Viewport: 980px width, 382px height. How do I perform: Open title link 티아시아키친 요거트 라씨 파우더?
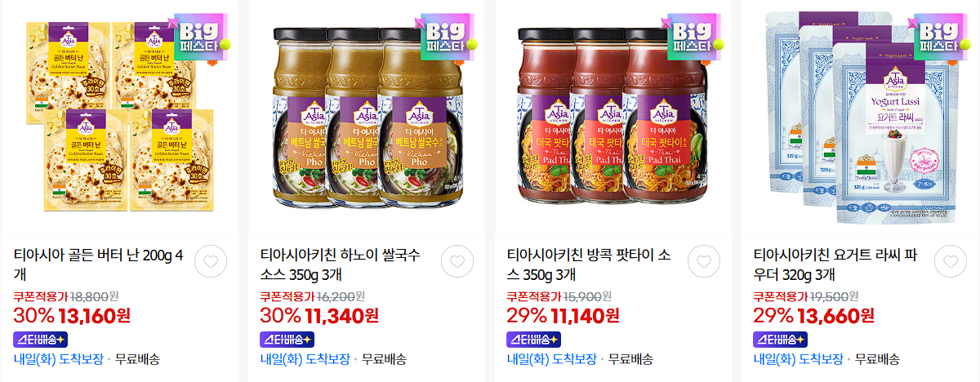click(x=838, y=264)
